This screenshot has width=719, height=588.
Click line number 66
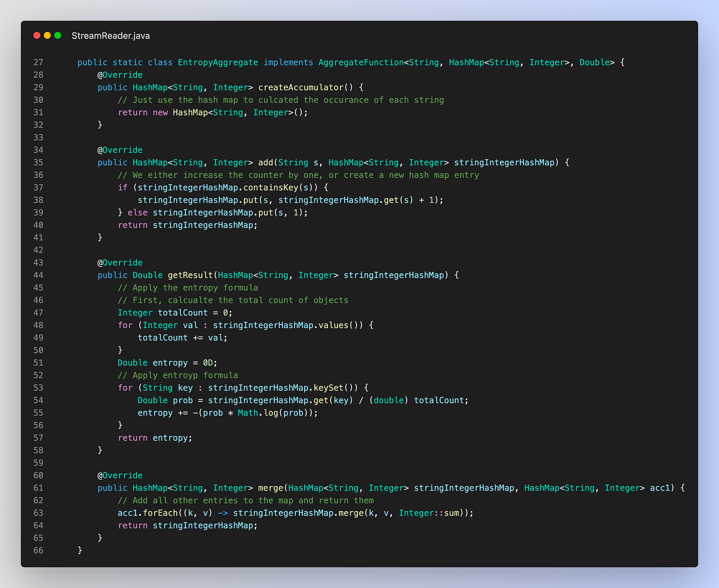point(39,551)
